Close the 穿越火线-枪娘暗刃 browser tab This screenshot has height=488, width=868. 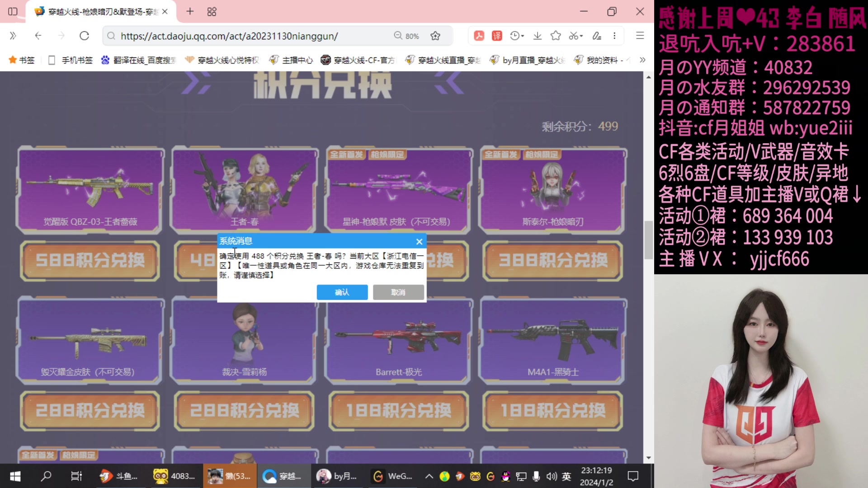[165, 11]
